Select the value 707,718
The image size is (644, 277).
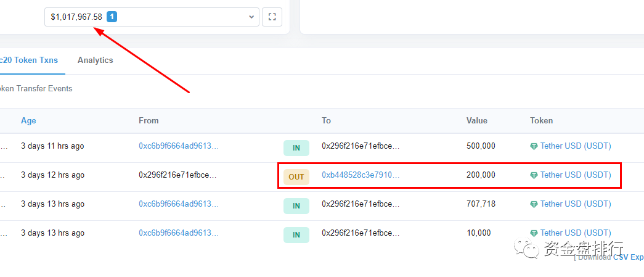[481, 204]
